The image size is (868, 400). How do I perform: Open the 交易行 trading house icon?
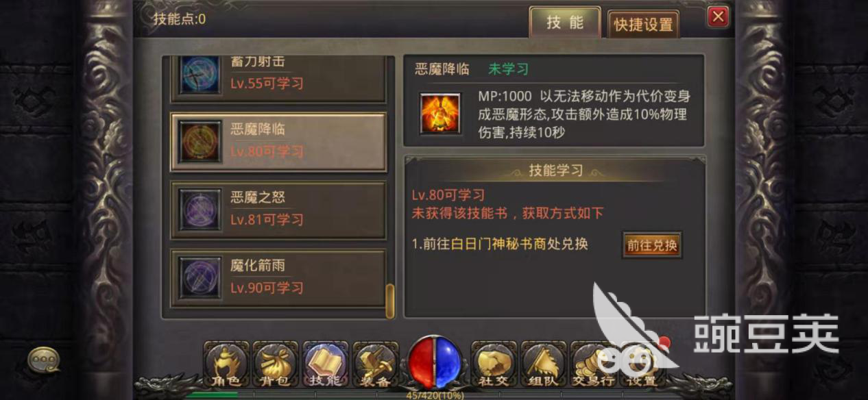[x=593, y=364]
